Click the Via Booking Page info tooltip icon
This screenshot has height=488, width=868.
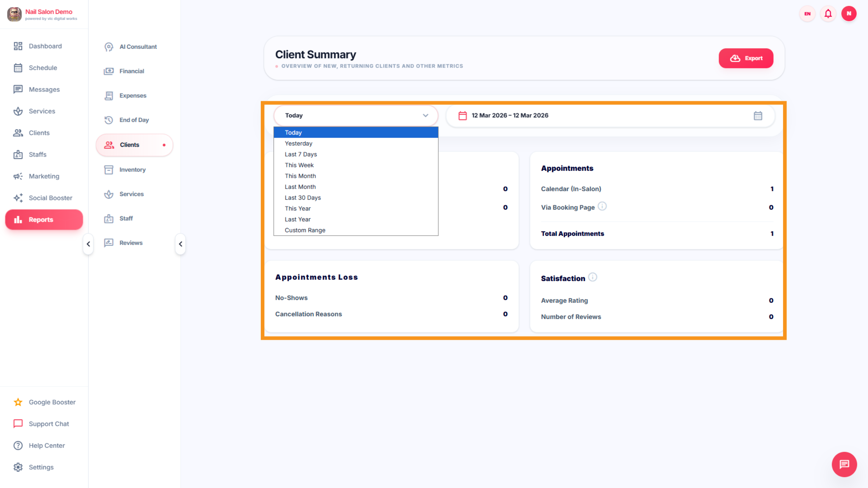(x=602, y=206)
